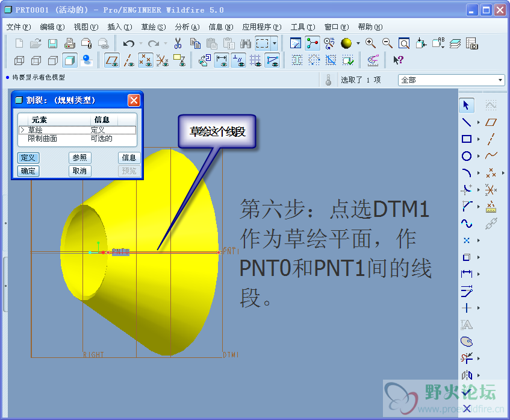510x420 pixels.
Task: Open the Layers stack icon
Action: pos(455,43)
